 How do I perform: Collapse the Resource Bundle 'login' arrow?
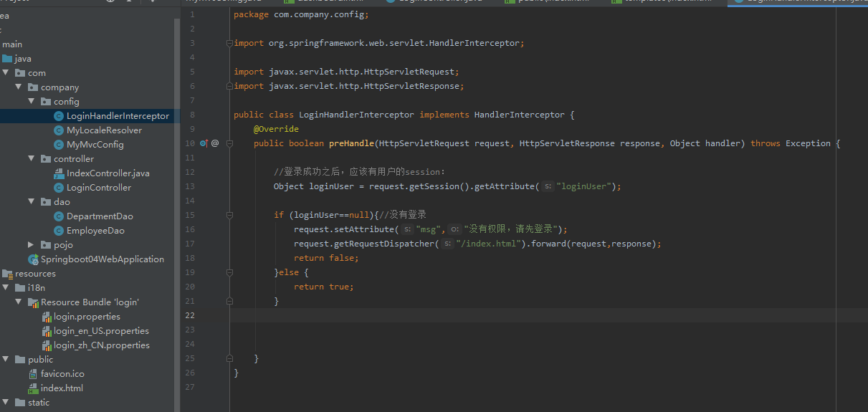tap(19, 302)
